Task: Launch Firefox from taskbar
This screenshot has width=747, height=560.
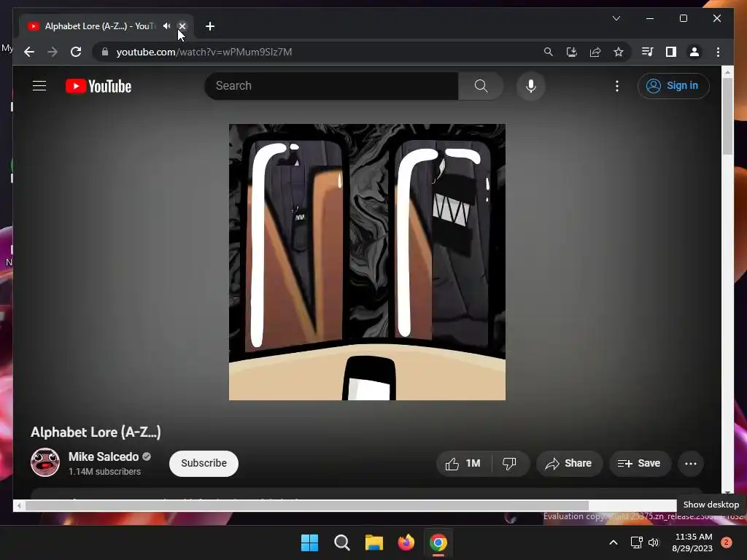Action: (406, 542)
